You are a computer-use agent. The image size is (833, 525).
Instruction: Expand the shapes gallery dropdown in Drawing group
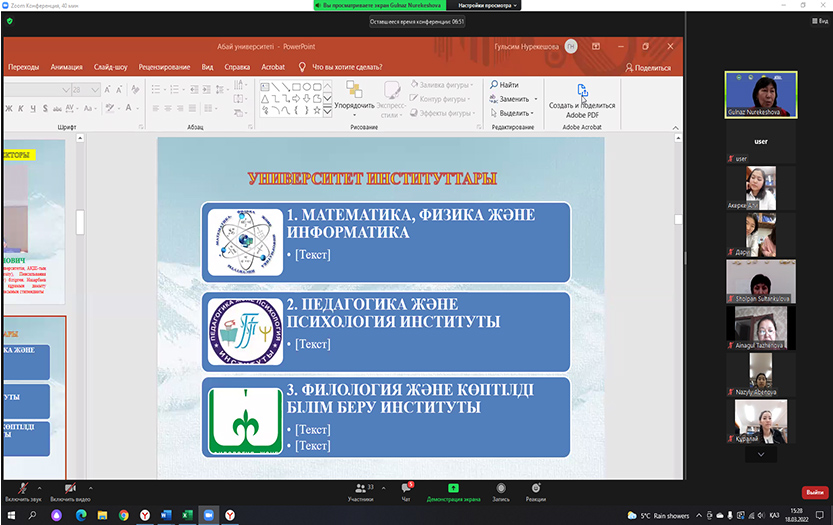(x=327, y=111)
